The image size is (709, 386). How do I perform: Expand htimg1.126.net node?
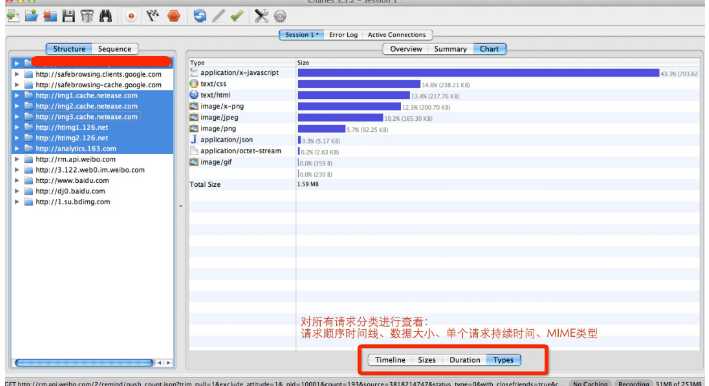tap(17, 127)
